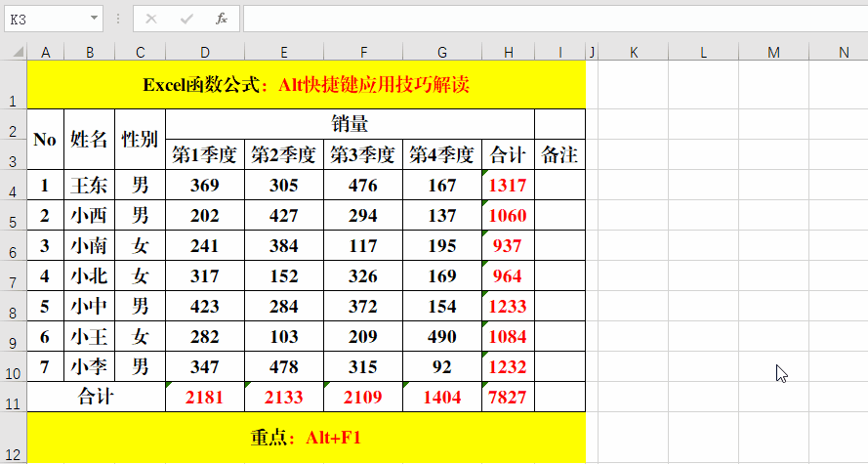Click the '合计' label in row 11

click(x=96, y=397)
